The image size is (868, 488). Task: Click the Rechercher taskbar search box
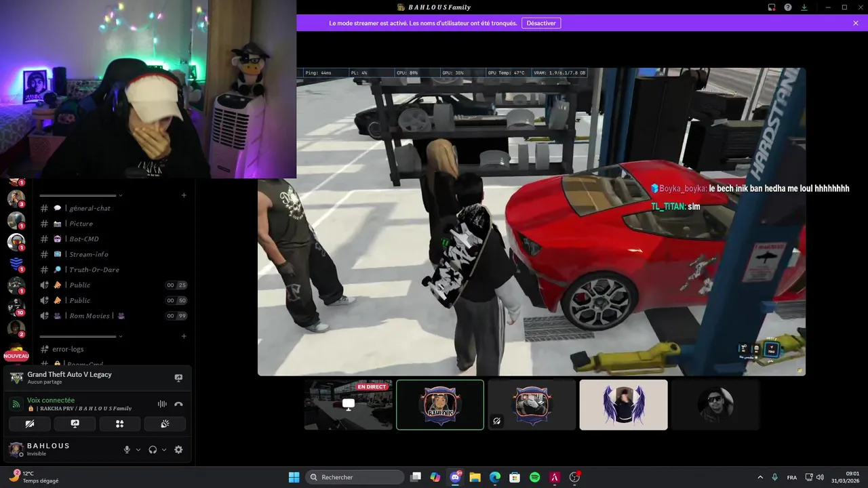(x=355, y=477)
